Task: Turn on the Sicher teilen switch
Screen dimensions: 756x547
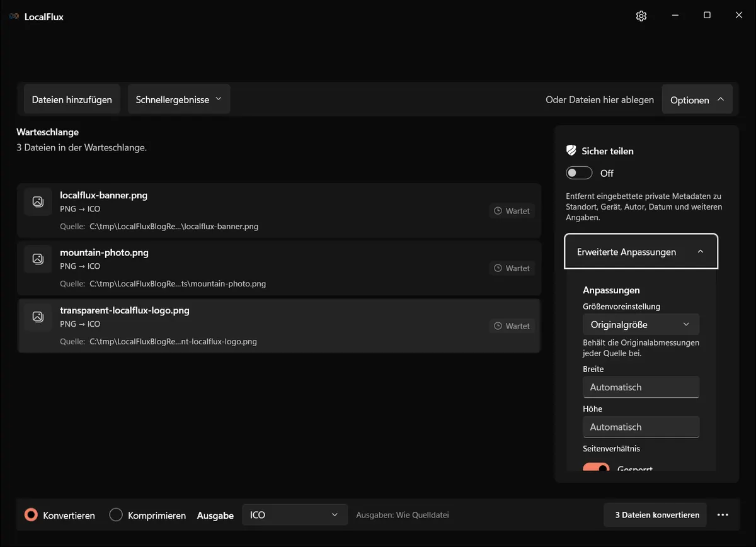Action: tap(579, 173)
